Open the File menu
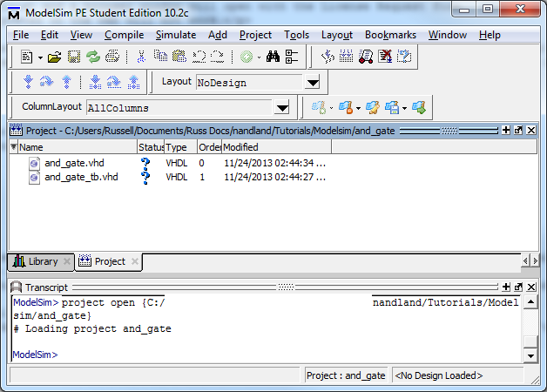The height and width of the screenshot is (392, 547). tap(21, 35)
